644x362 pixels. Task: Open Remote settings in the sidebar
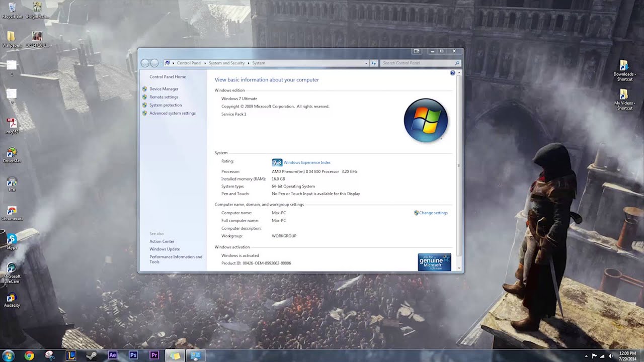(x=164, y=97)
